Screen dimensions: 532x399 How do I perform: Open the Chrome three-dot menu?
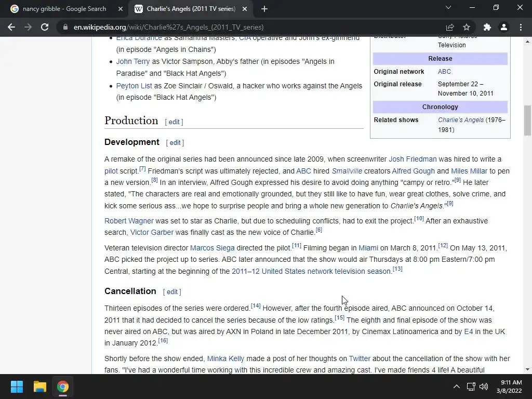(x=521, y=27)
